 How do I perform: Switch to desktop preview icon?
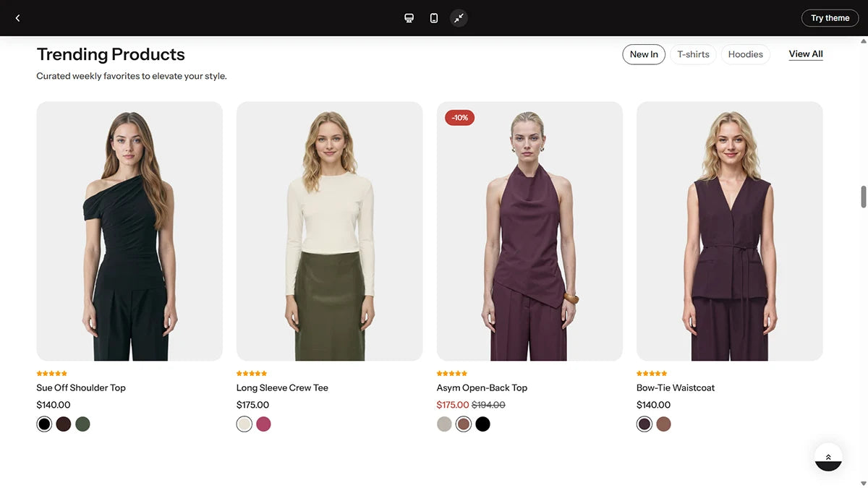point(409,18)
